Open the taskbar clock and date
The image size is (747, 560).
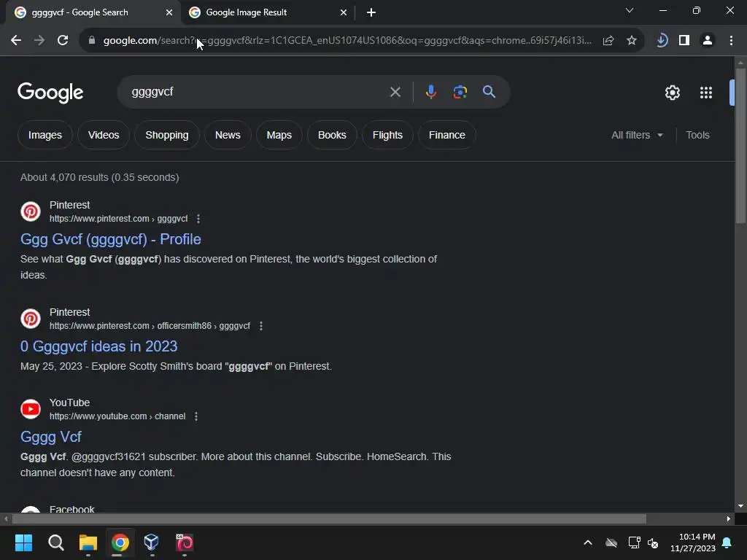click(x=693, y=542)
